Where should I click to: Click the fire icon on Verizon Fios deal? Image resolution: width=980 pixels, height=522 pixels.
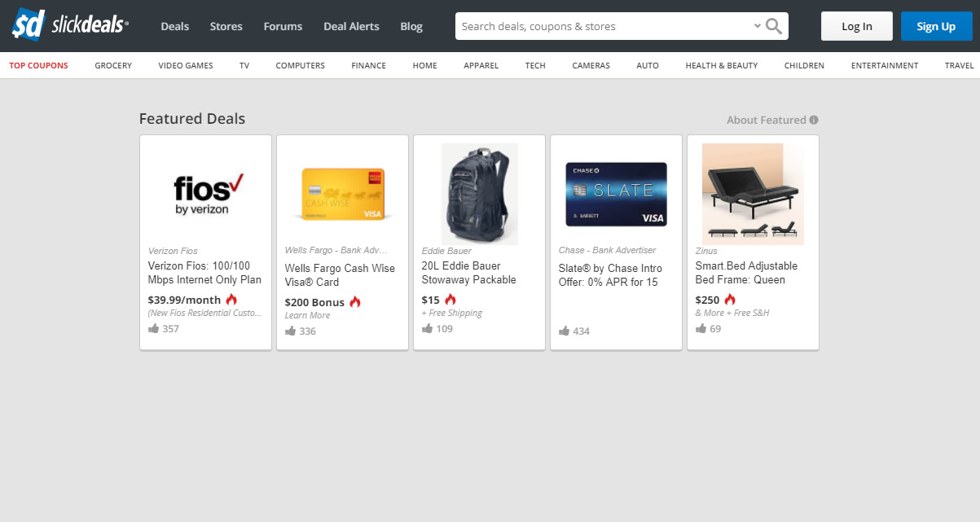pos(231,300)
